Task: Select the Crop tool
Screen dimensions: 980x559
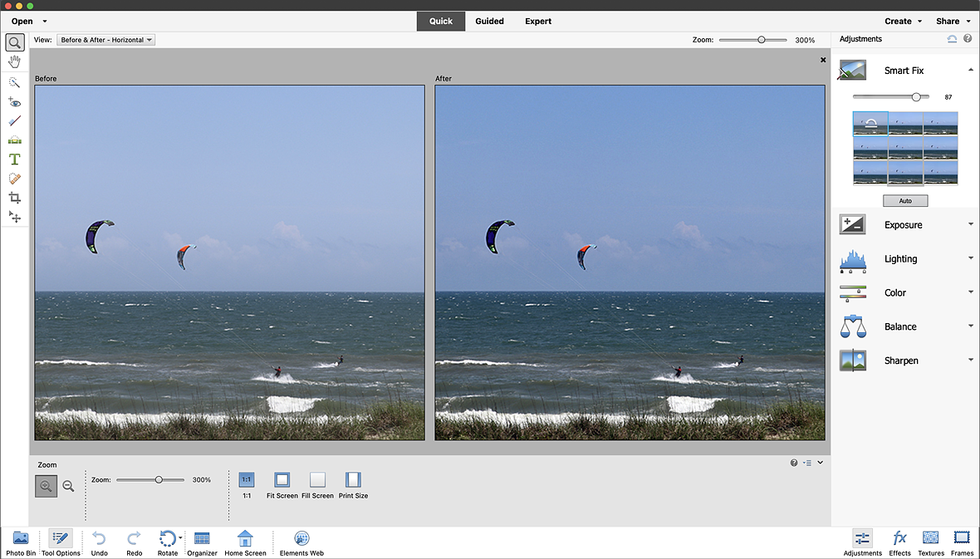Action: [14, 198]
